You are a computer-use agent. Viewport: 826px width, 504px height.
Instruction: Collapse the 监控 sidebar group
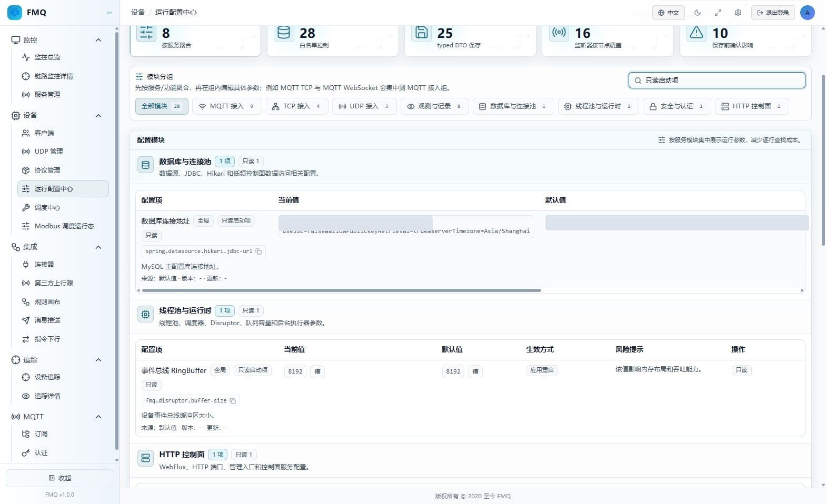98,40
